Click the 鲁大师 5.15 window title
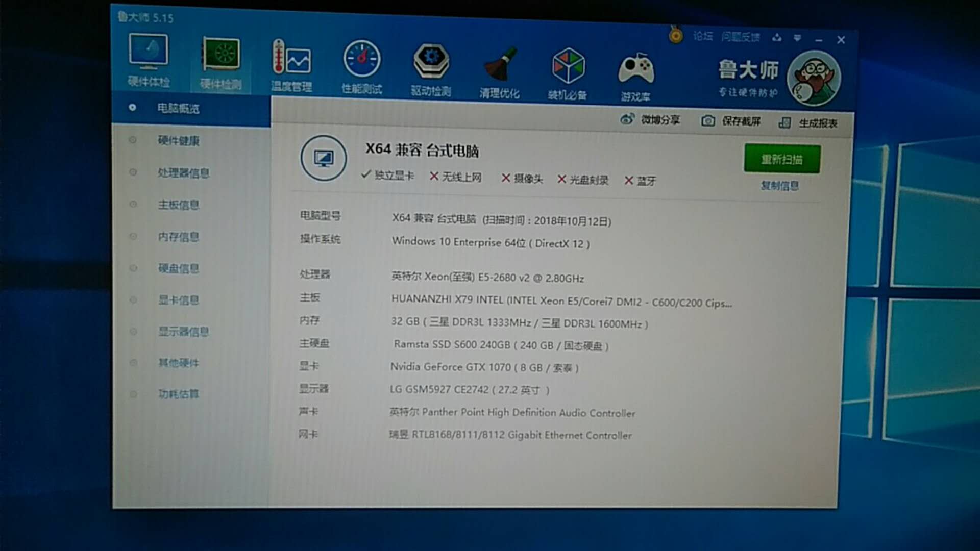 (x=145, y=18)
